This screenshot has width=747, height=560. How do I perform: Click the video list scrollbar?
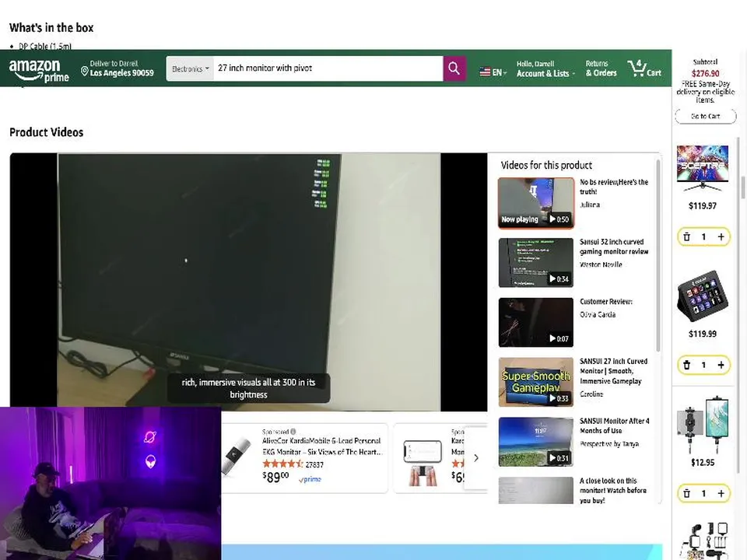point(658,256)
